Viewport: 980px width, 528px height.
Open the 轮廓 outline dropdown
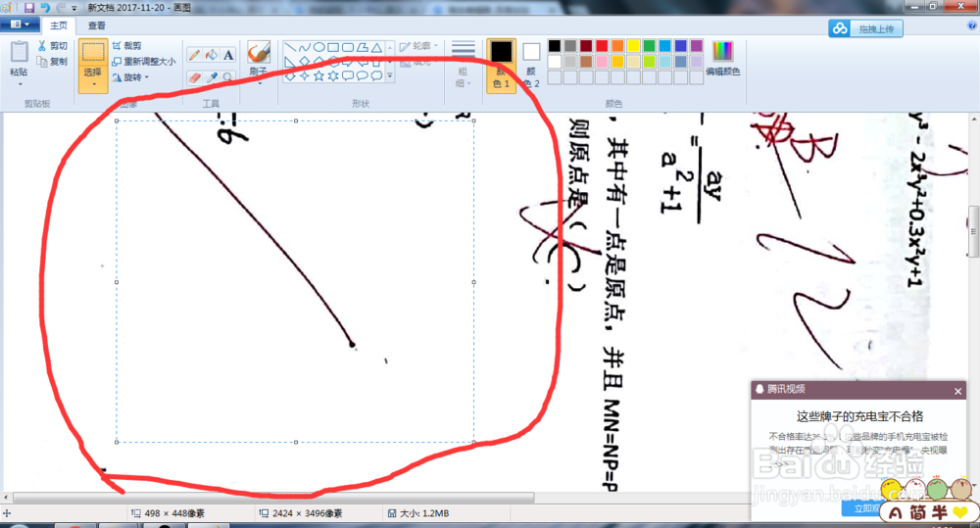pyautogui.click(x=418, y=46)
